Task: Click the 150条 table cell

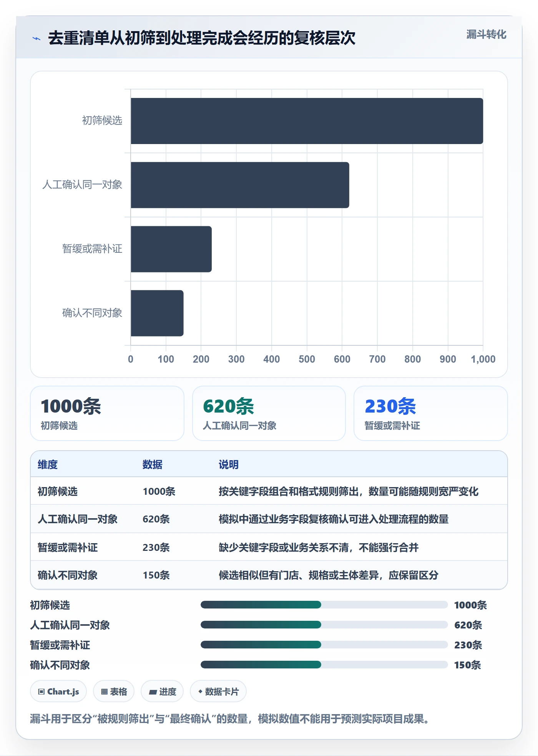Action: click(156, 575)
